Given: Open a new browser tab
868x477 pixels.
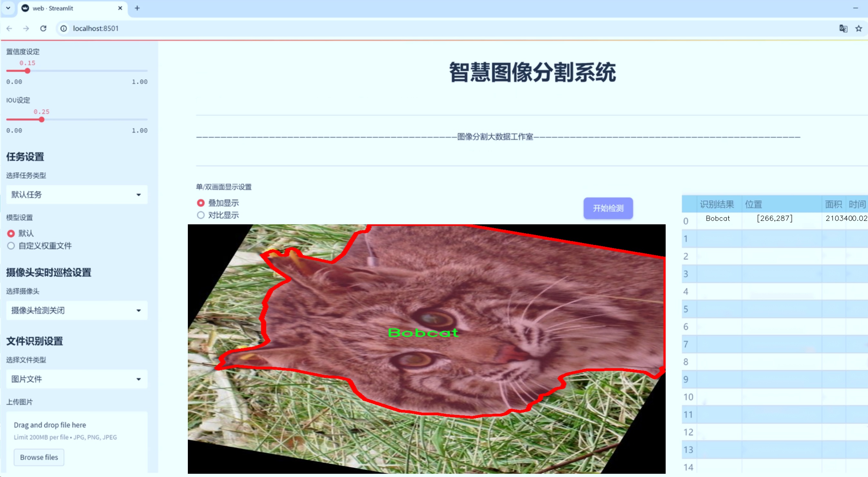Looking at the screenshot, I should (137, 8).
